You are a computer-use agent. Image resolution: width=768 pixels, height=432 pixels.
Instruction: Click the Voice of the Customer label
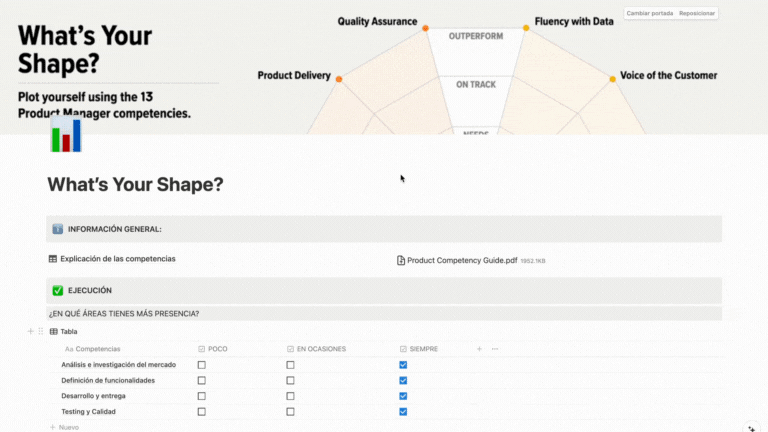669,75
